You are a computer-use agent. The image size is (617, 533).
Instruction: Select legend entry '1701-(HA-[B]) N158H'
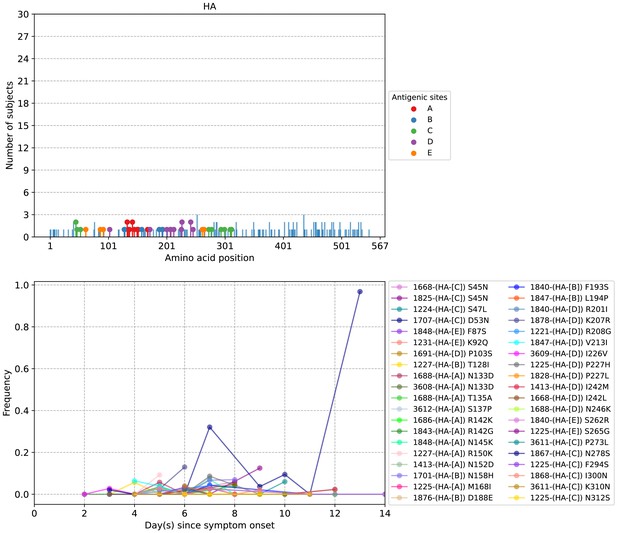pyautogui.click(x=442, y=476)
